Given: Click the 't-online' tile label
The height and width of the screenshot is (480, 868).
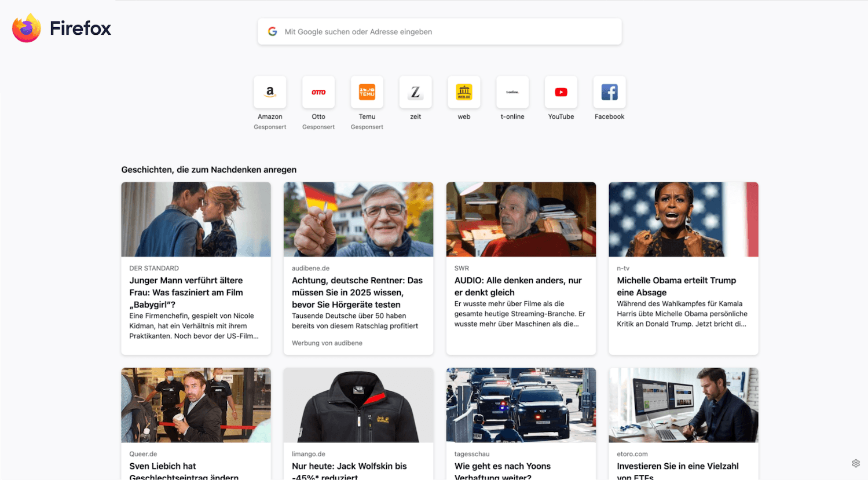Looking at the screenshot, I should click(x=512, y=117).
